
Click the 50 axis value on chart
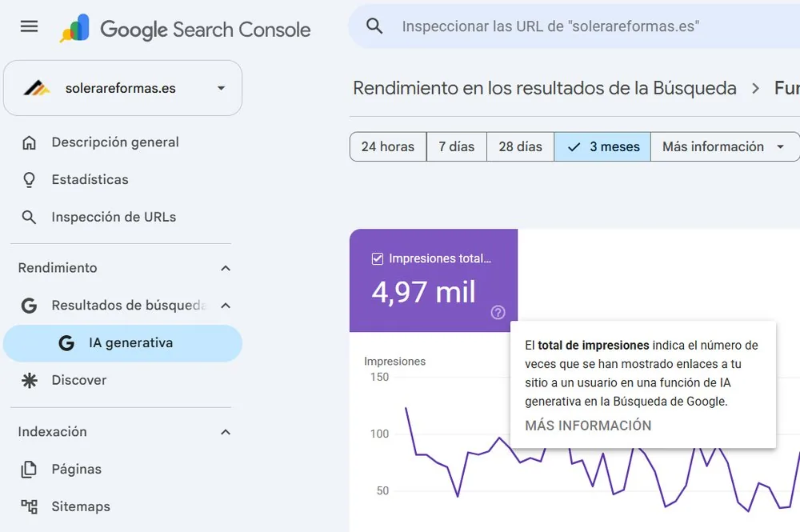coord(382,490)
